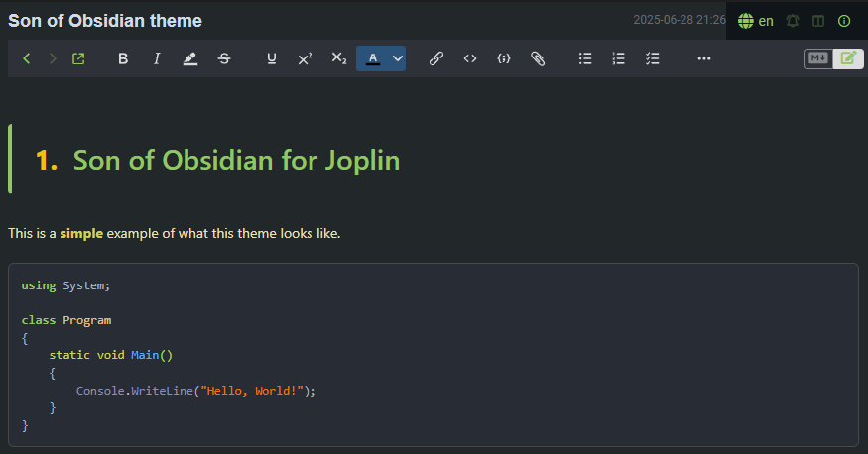Click code line class Program
The width and height of the screenshot is (868, 454).
(x=66, y=321)
